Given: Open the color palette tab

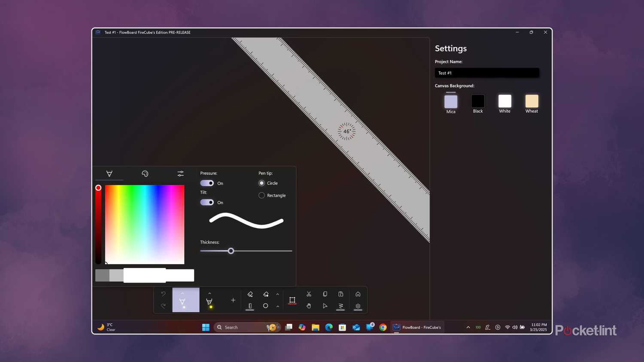Looking at the screenshot, I should (145, 173).
